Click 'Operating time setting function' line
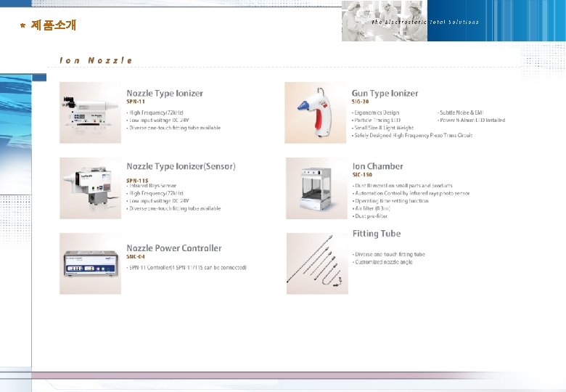 (390, 200)
